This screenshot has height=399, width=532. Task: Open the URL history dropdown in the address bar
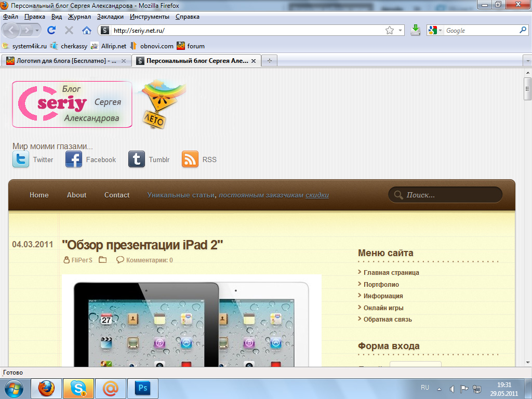400,31
